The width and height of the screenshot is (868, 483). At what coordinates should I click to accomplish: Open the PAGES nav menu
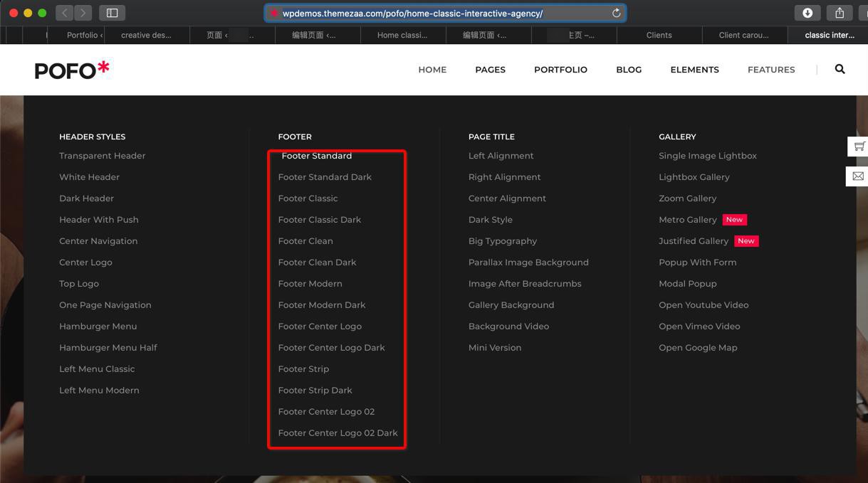(490, 70)
